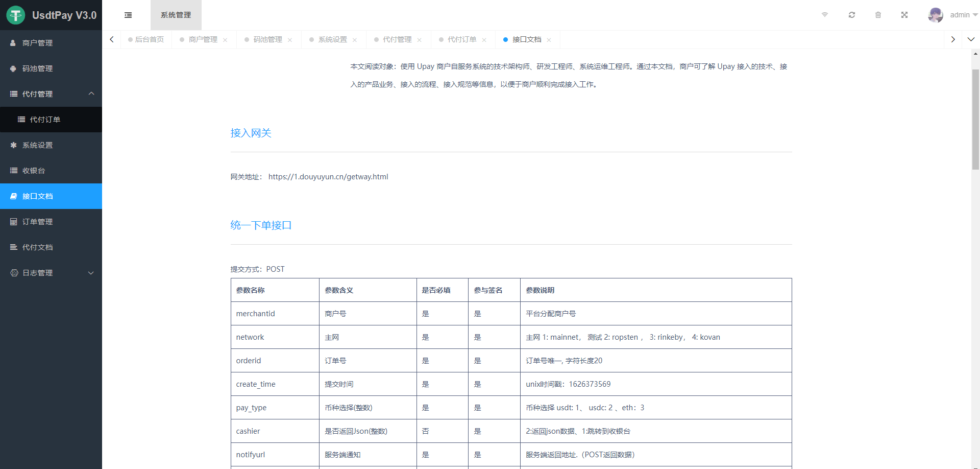Open the tab list dropdown at far right
The height and width of the screenshot is (469, 980).
[x=972, y=39]
